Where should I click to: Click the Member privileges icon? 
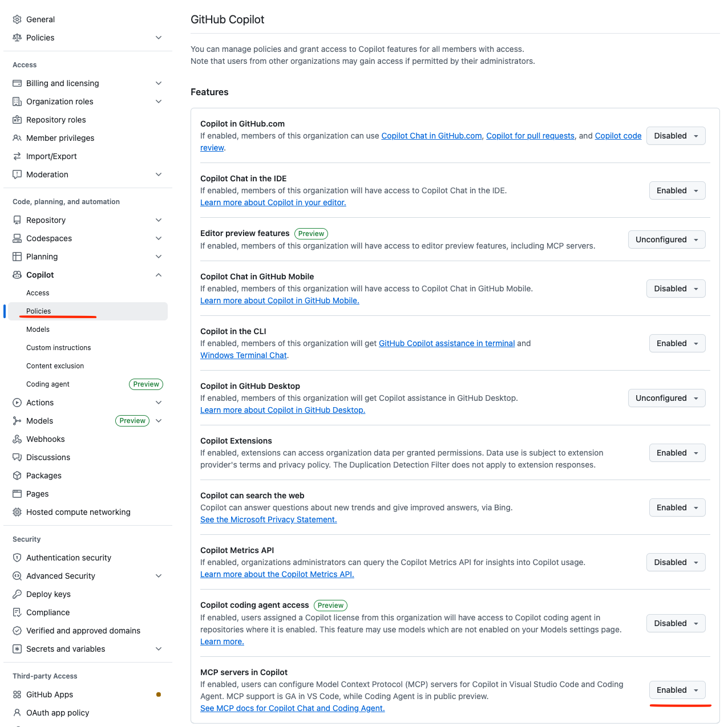[x=17, y=138]
